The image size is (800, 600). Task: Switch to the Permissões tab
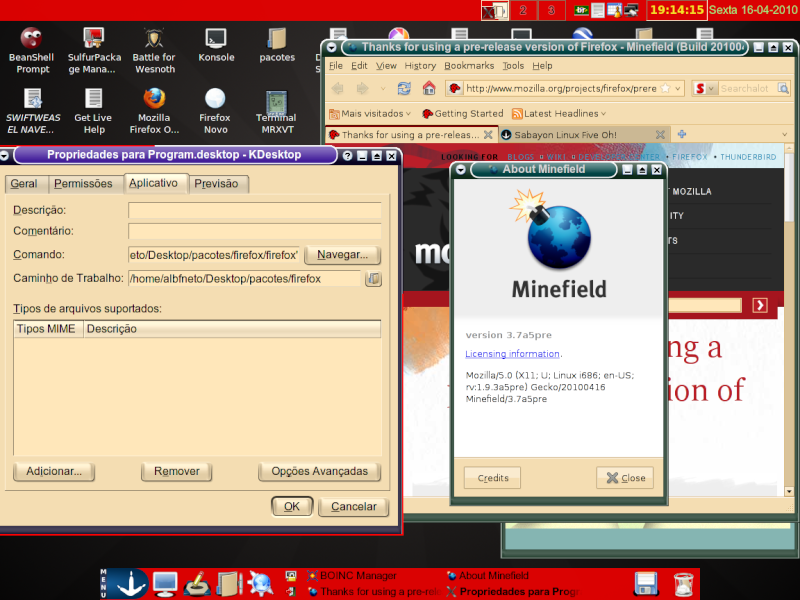(83, 184)
